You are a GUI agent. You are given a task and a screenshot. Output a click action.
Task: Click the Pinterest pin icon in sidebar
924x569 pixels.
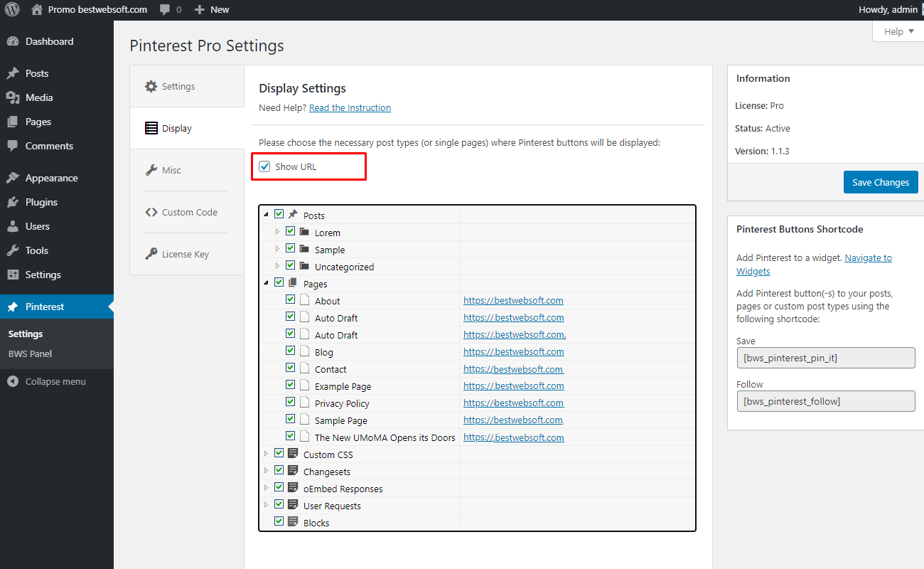click(x=13, y=307)
